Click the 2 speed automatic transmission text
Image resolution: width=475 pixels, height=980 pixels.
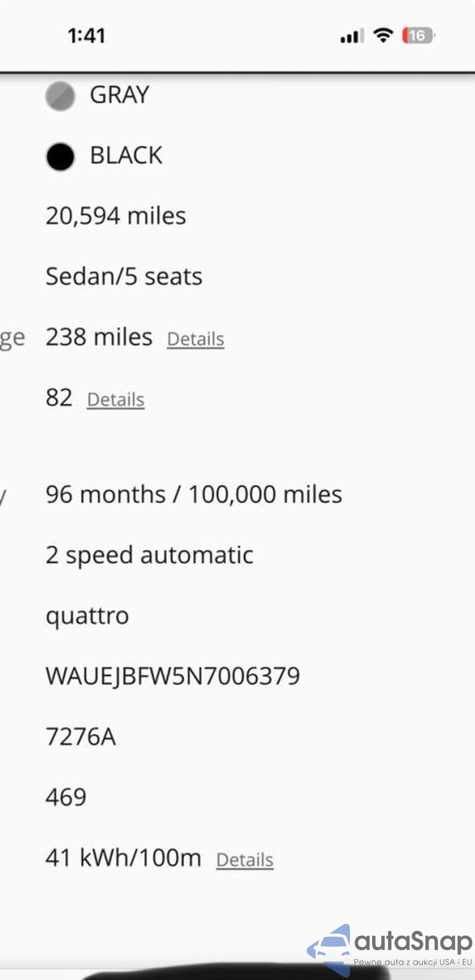pos(149,555)
